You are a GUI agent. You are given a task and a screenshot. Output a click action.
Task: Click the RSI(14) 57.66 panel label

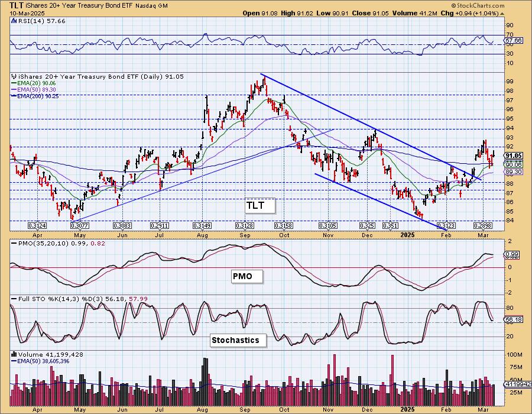41,21
